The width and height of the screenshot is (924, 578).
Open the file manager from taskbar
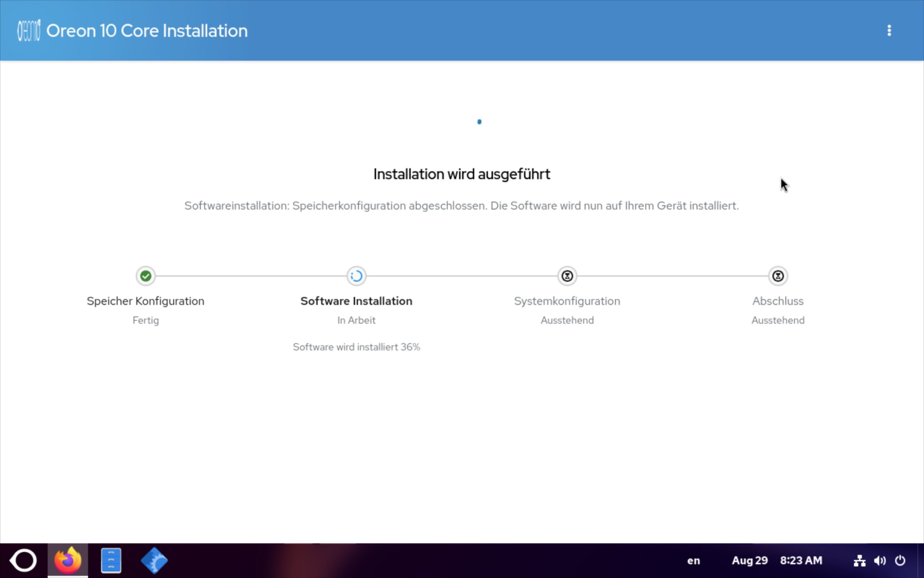[x=111, y=560]
